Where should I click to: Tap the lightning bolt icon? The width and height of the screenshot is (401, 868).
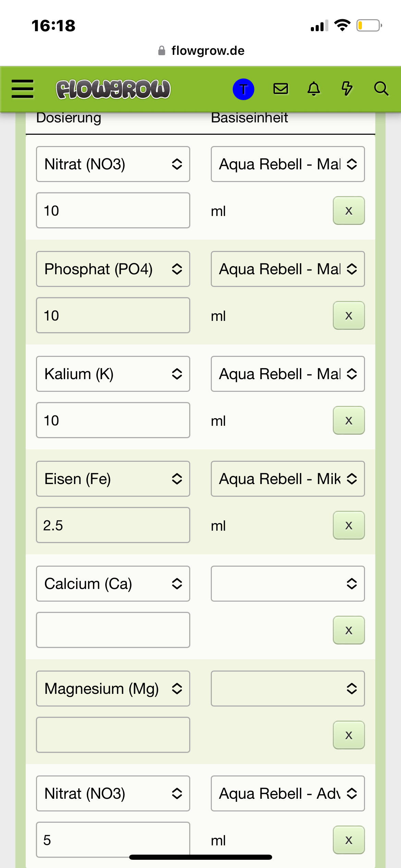(347, 89)
